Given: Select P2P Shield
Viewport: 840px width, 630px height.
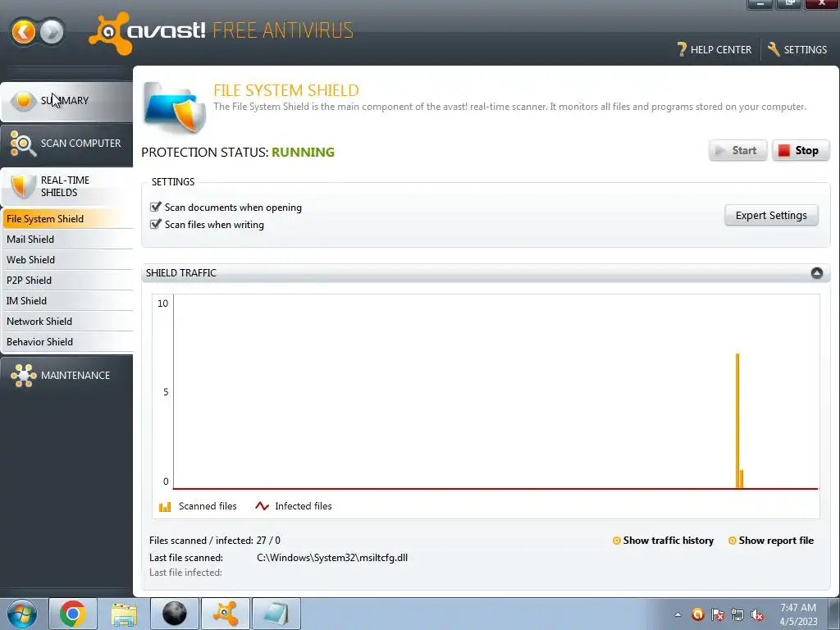Looking at the screenshot, I should coord(67,281).
